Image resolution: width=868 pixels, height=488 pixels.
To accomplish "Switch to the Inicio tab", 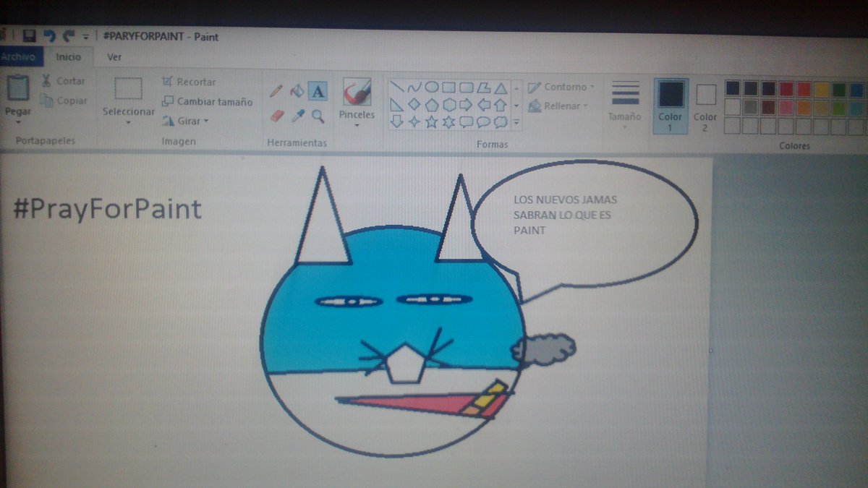I will (69, 56).
